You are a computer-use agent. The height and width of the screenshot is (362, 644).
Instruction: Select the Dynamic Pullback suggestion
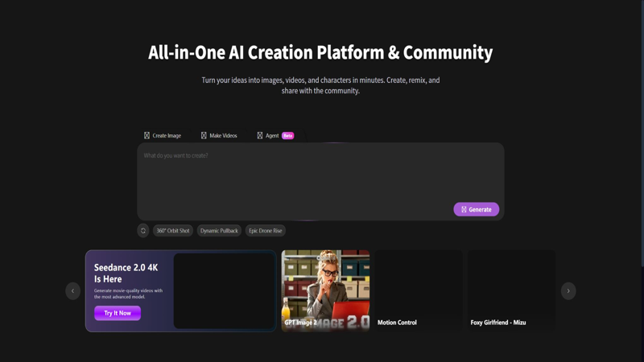(219, 231)
